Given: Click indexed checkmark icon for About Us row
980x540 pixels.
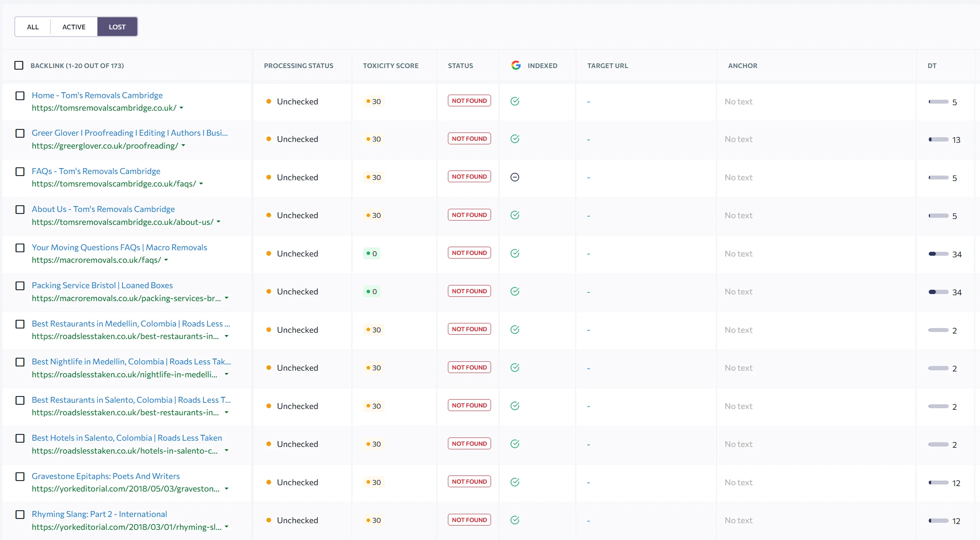Looking at the screenshot, I should (x=515, y=215).
